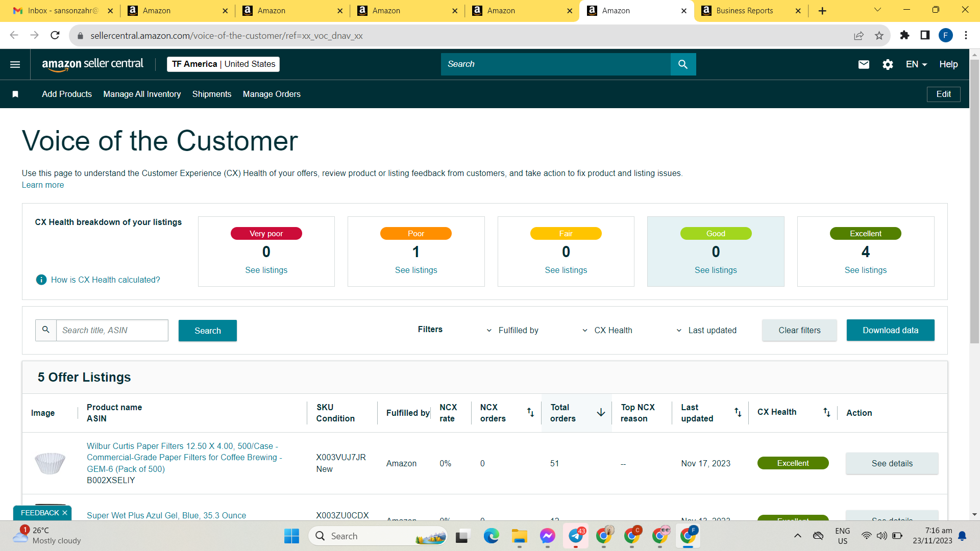This screenshot has height=551, width=980.
Task: Click the Seller Central header search field
Action: tap(556, 64)
